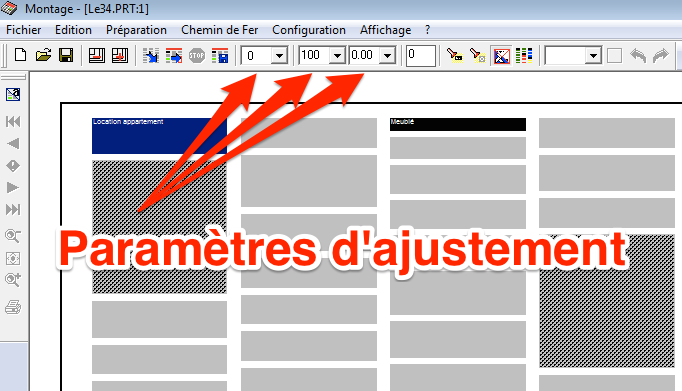
Task: Select the Location appartement blue header block
Action: tap(159, 136)
